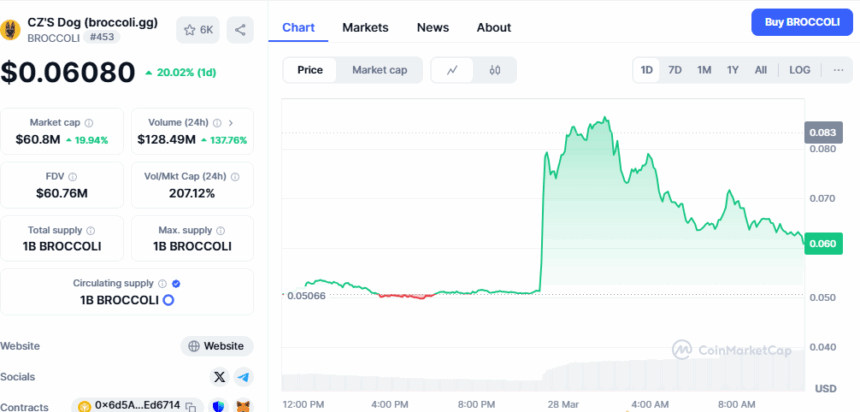Click the 28 Mar time axis label
This screenshot has width=860, height=412.
point(563,405)
